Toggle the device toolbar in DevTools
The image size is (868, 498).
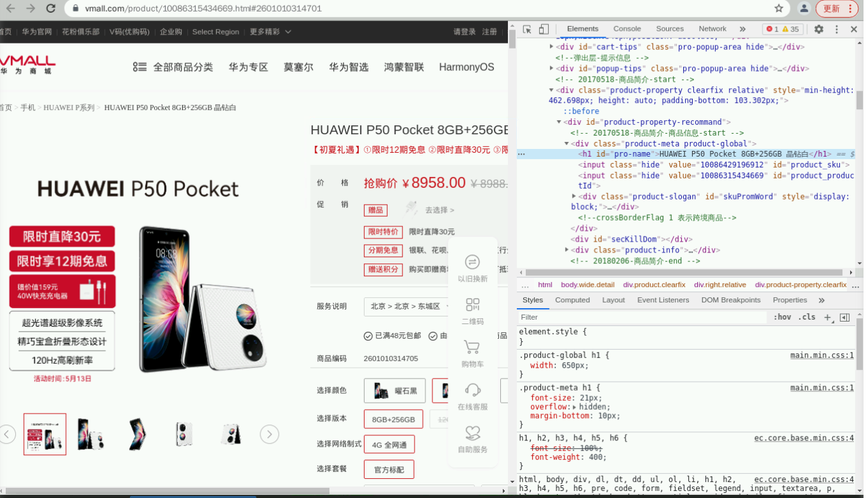click(x=544, y=29)
